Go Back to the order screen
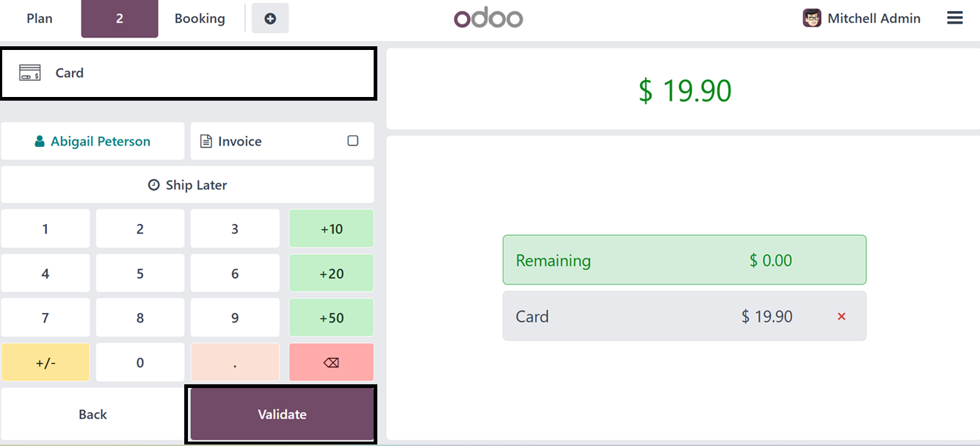Screen dimensions: 980x446 92,414
